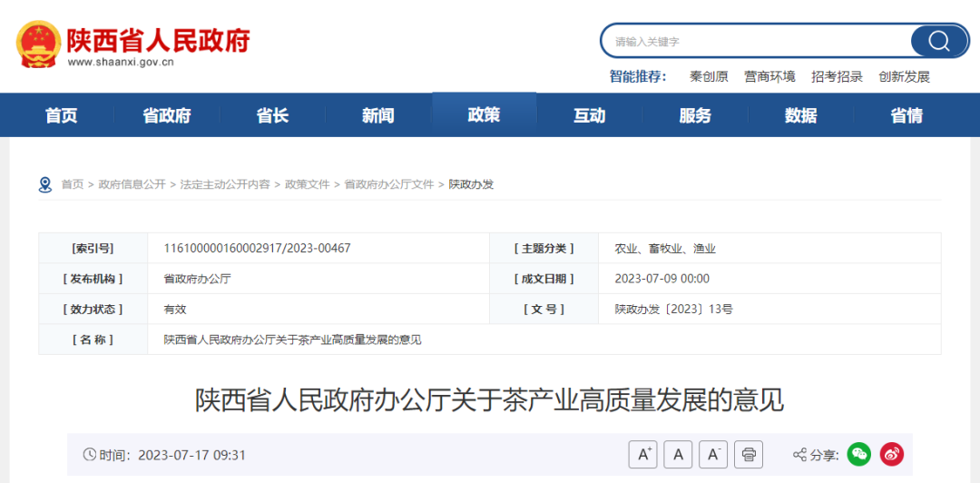Open the 首页 navigation tab
Image resolution: width=980 pixels, height=483 pixels.
pyautogui.click(x=62, y=115)
